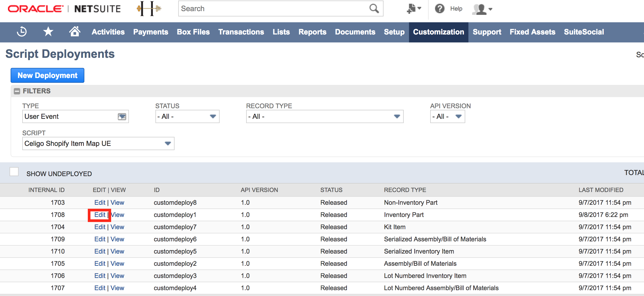Edit deployment customdeploy3
The image size is (644, 296).
pyautogui.click(x=100, y=276)
